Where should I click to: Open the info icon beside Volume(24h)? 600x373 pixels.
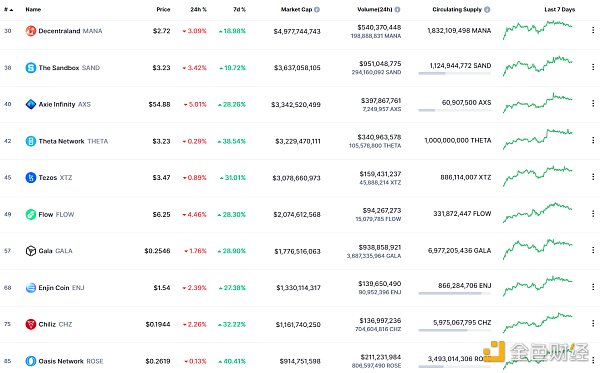(397, 10)
